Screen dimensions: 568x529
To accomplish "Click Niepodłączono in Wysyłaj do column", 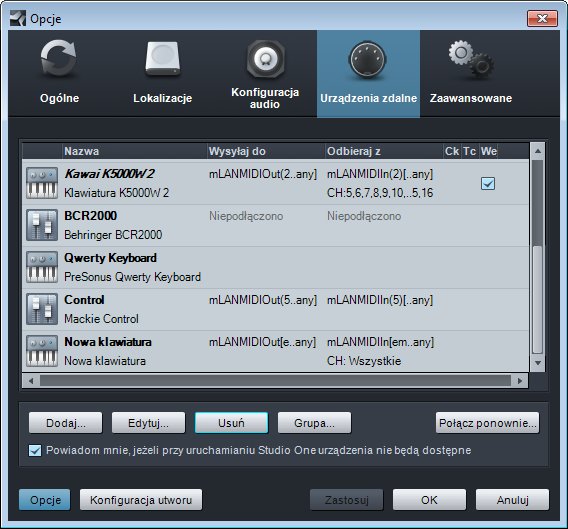I will point(246,216).
